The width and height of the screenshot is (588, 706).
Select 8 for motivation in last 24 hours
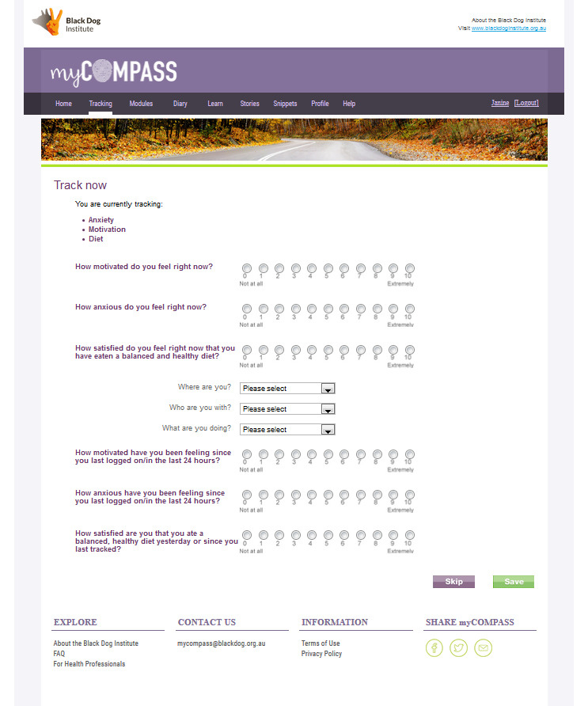(377, 454)
